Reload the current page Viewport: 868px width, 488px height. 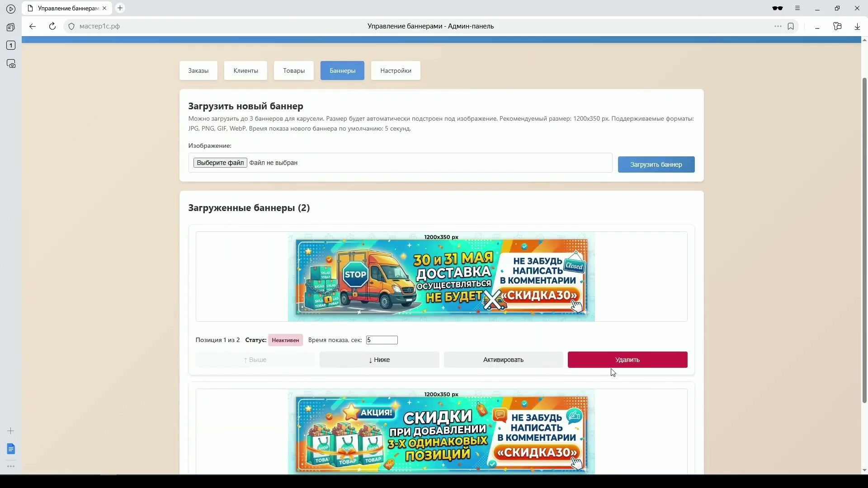(x=52, y=26)
